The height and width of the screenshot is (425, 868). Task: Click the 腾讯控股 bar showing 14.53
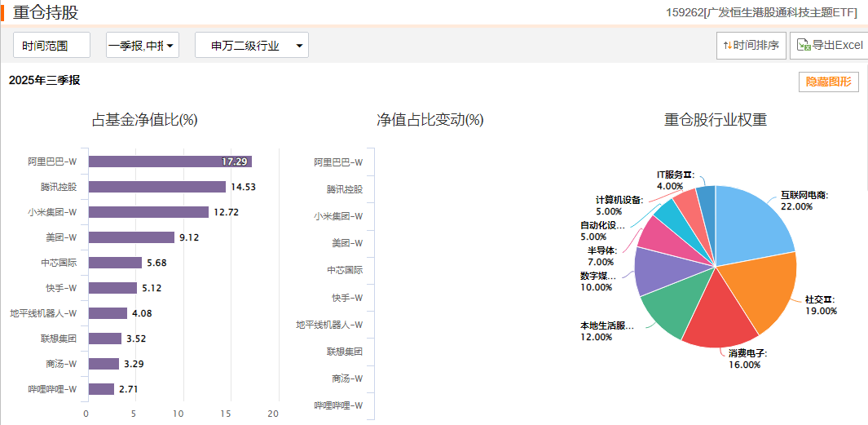157,187
